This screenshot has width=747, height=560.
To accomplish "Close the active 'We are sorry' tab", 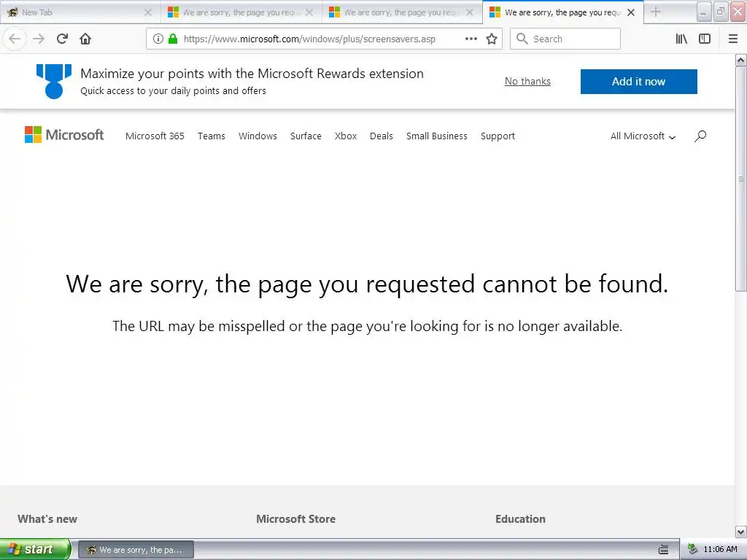I will coord(631,12).
